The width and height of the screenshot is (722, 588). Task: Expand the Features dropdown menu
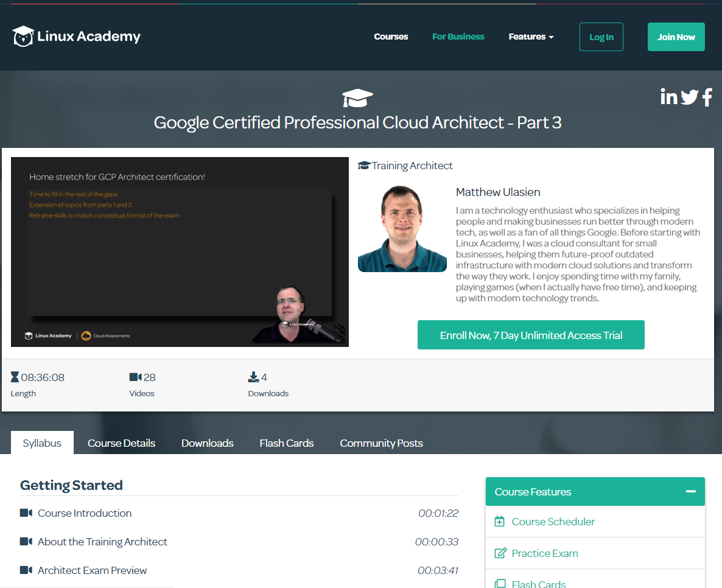point(531,37)
